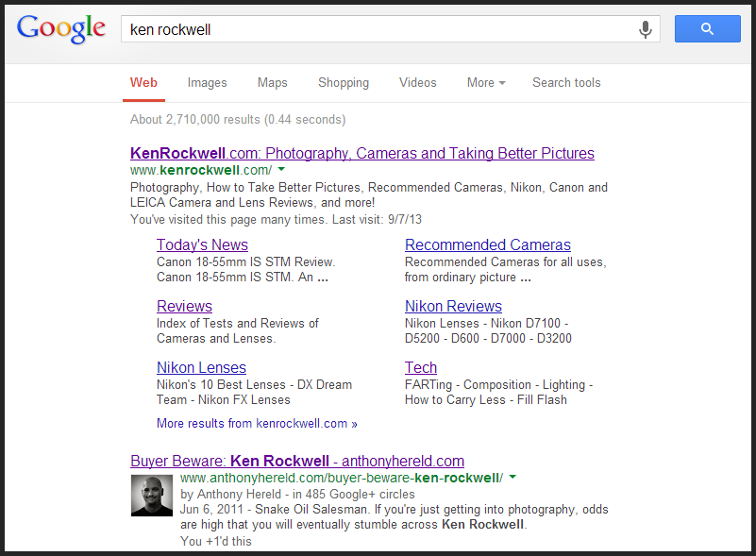Follow the Nikon Lenses sitelink

(x=201, y=368)
